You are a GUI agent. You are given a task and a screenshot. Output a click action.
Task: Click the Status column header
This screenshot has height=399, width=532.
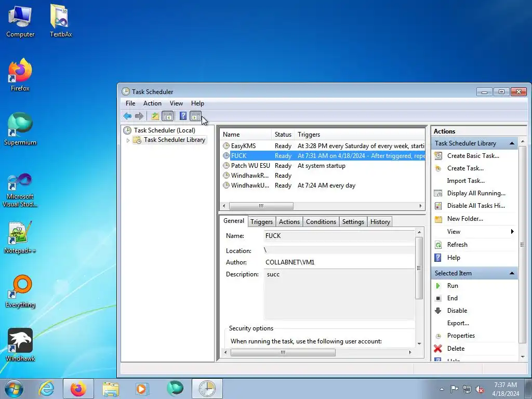coord(283,135)
